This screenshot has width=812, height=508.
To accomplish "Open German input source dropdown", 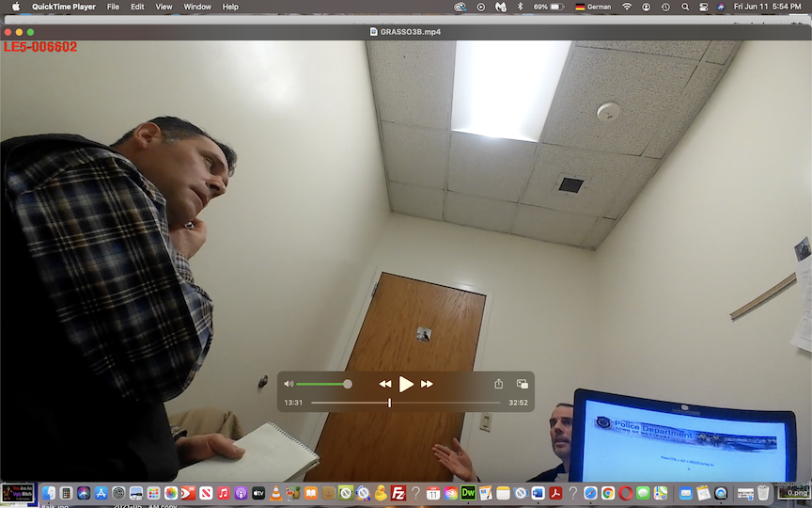I will pyautogui.click(x=593, y=7).
